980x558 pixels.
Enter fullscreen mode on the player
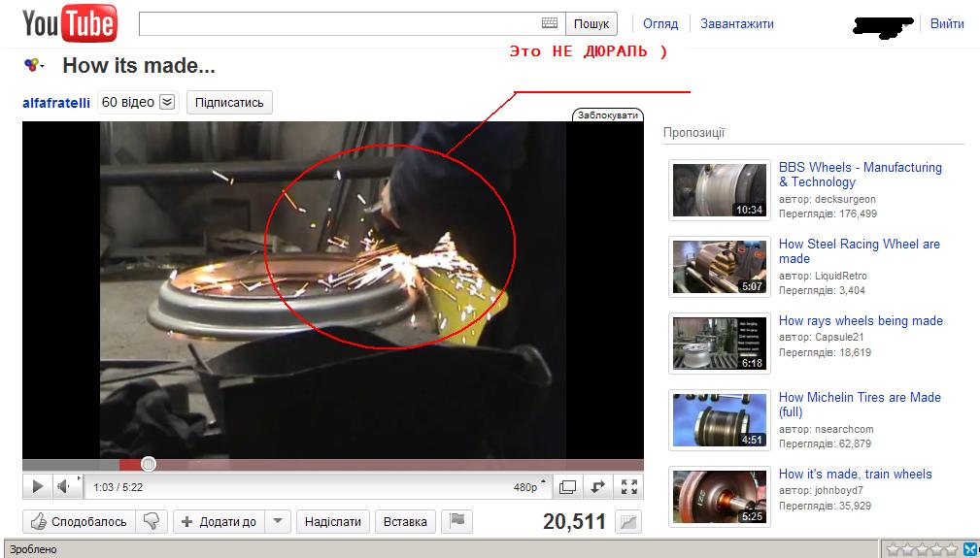pos(629,486)
